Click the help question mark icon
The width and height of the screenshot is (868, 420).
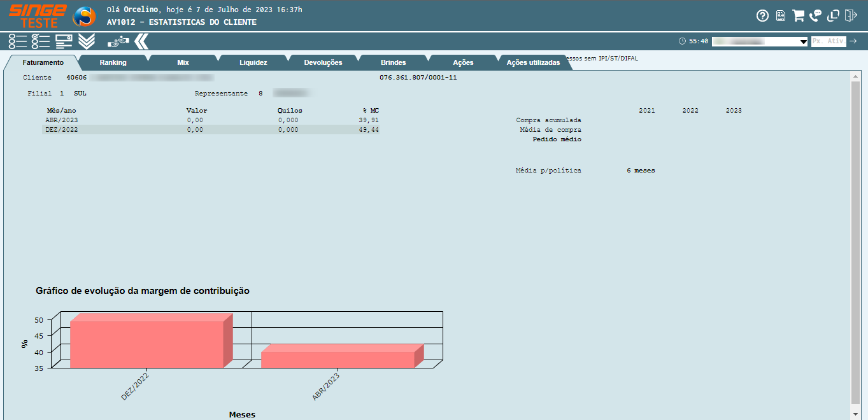click(x=762, y=16)
